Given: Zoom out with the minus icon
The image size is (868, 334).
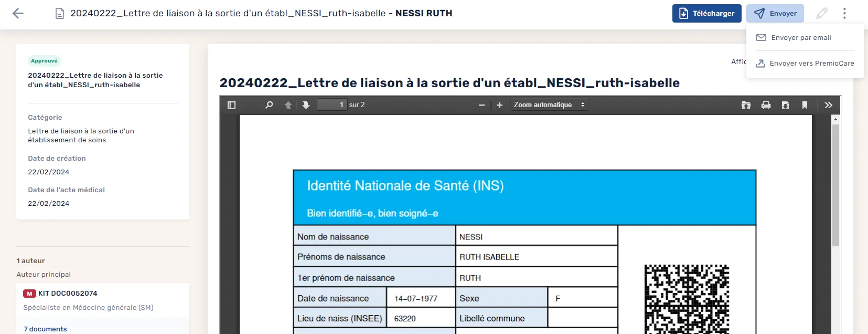Looking at the screenshot, I should pyautogui.click(x=481, y=105).
